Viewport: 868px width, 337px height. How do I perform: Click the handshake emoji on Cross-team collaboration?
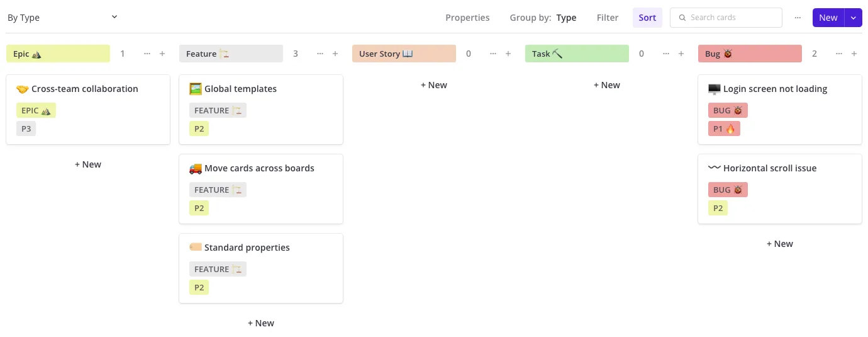(22, 89)
